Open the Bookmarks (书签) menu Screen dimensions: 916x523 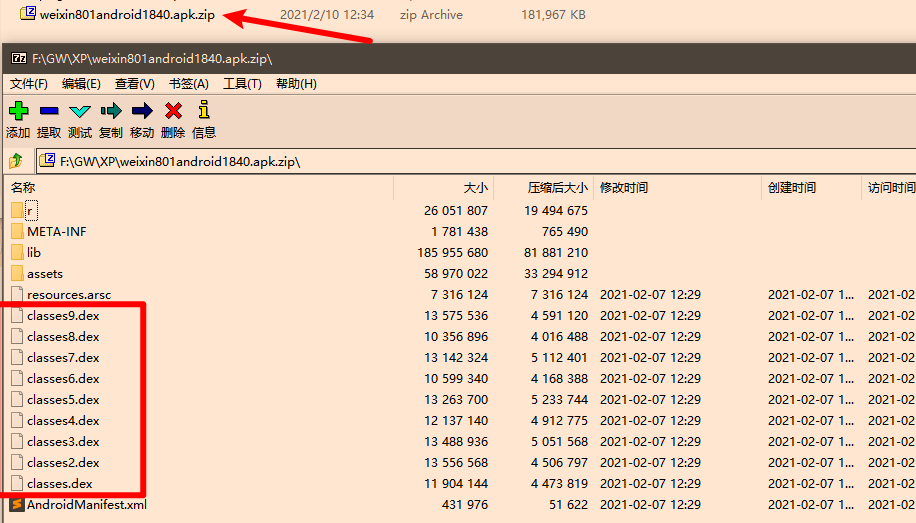click(x=189, y=84)
